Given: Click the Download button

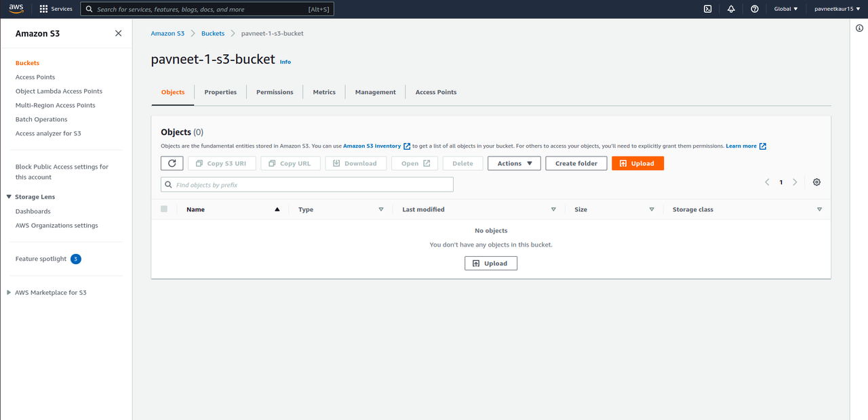Looking at the screenshot, I should [x=356, y=163].
